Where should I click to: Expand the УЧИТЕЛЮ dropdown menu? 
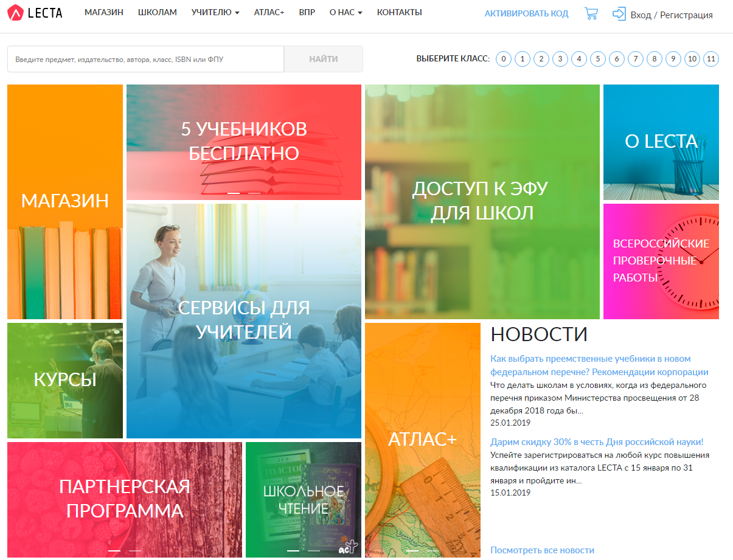215,12
